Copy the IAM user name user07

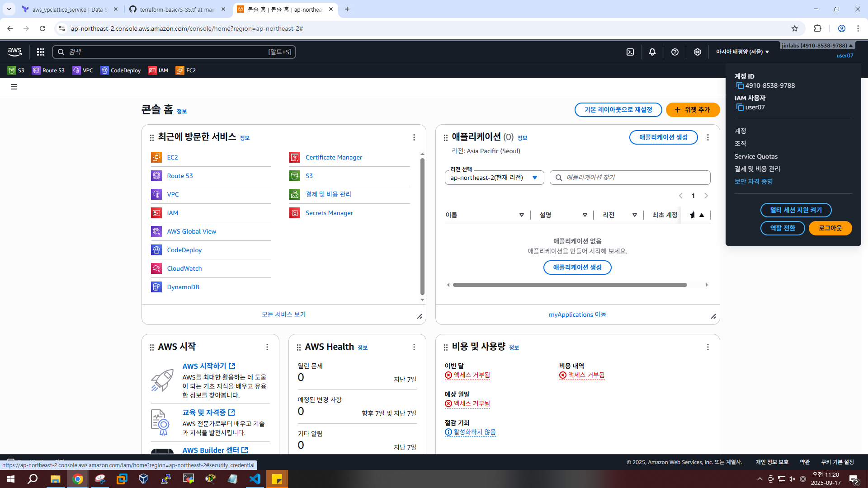click(x=740, y=107)
